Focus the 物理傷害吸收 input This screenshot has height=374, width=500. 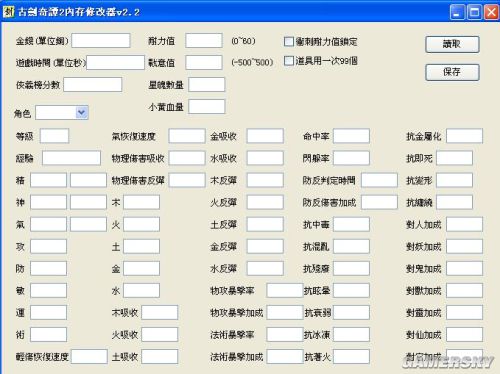187,158
